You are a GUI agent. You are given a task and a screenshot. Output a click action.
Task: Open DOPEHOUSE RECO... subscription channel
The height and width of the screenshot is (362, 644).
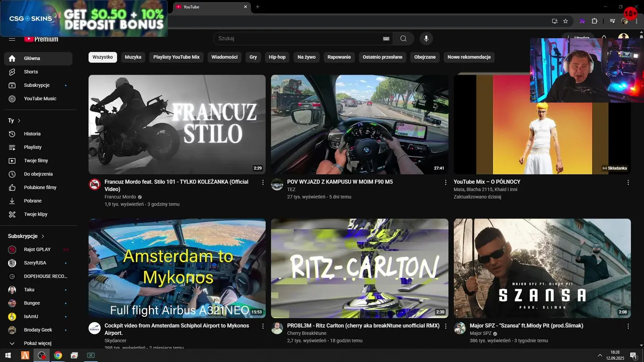point(38,276)
